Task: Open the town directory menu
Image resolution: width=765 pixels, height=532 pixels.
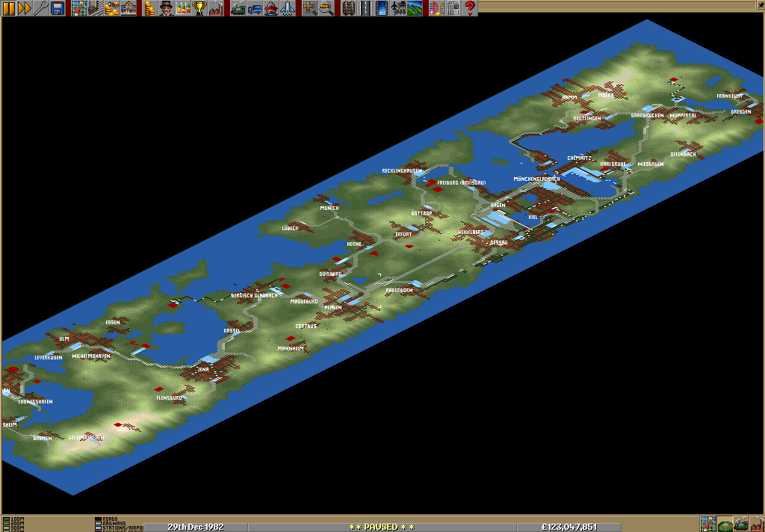Action: click(x=95, y=7)
